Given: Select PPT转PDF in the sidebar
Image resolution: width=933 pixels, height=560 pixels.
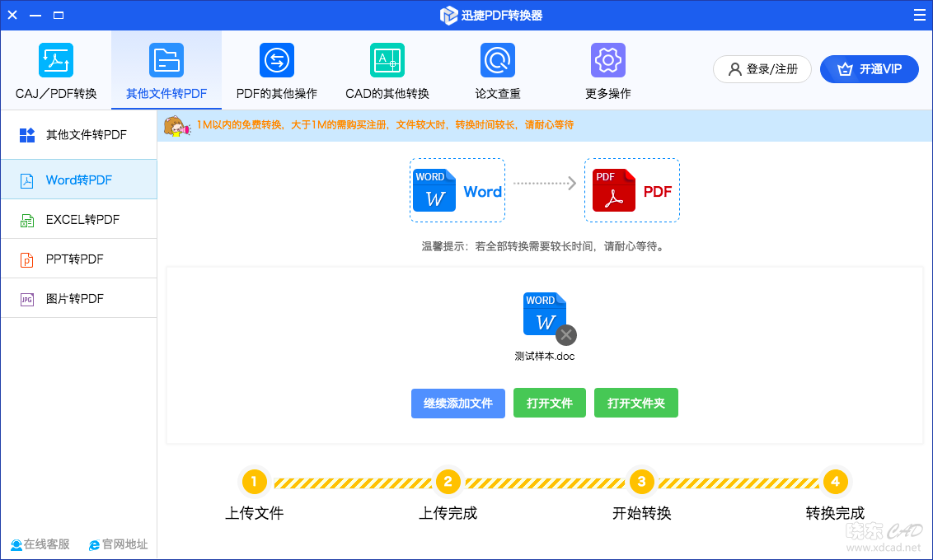Looking at the screenshot, I should coord(79,259).
